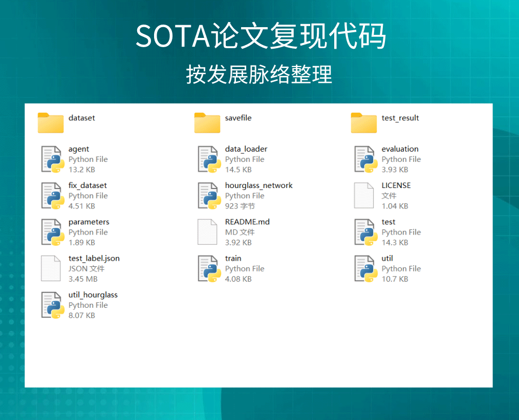Click the 'MD 文件' type label
This screenshot has height=420, width=519.
(240, 232)
